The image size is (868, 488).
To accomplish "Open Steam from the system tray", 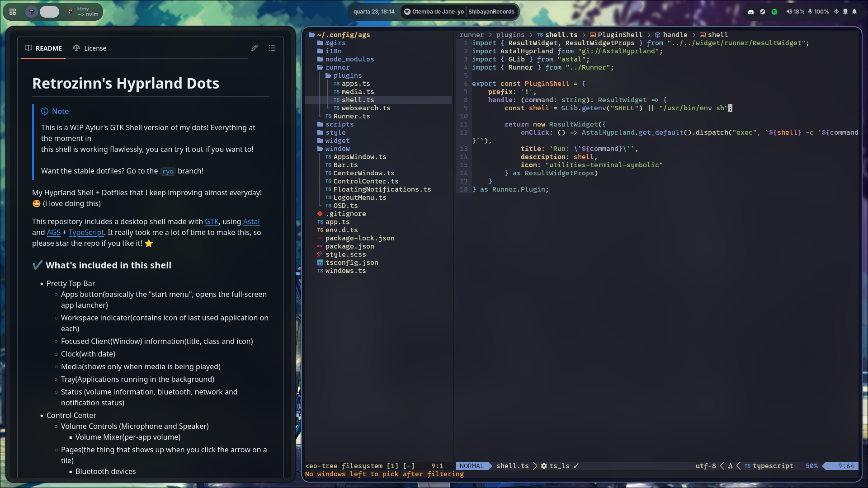I will [x=763, y=12].
